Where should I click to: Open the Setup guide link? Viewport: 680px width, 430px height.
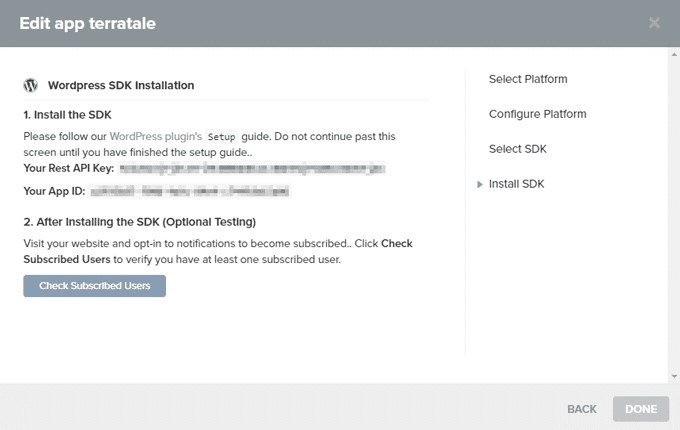tap(221, 137)
